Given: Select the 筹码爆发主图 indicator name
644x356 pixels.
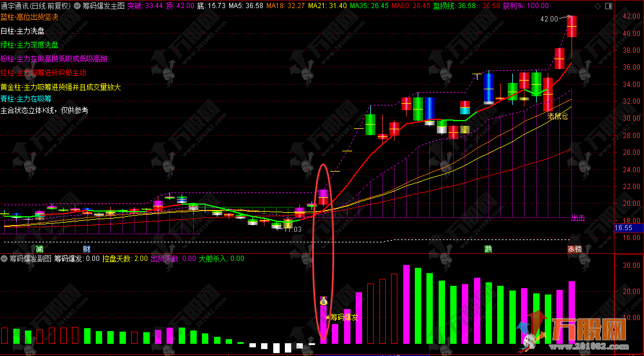Looking at the screenshot, I should click(103, 6).
